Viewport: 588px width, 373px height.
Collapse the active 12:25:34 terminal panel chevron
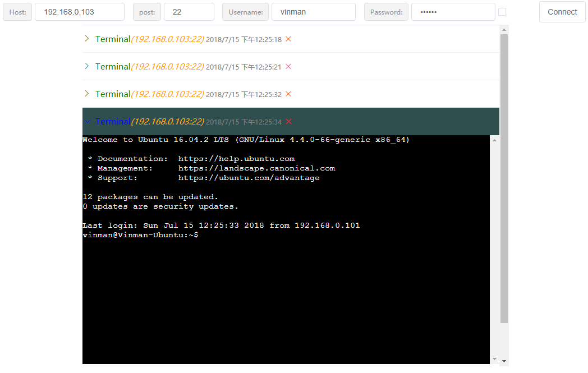88,122
